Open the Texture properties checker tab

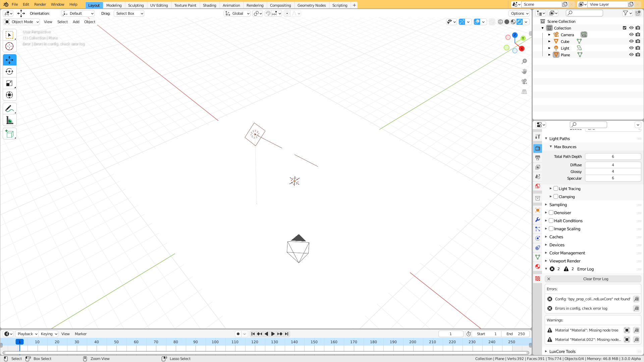(538, 279)
